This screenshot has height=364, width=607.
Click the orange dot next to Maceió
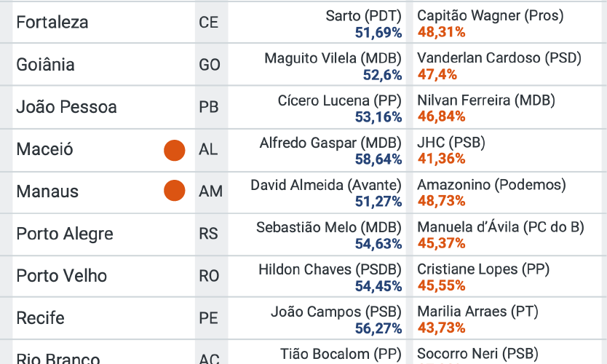pyautogui.click(x=174, y=150)
